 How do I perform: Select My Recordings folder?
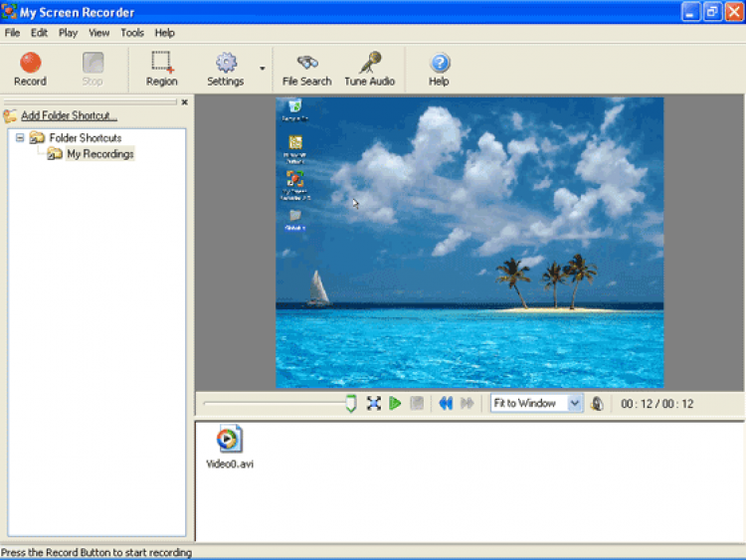click(99, 154)
